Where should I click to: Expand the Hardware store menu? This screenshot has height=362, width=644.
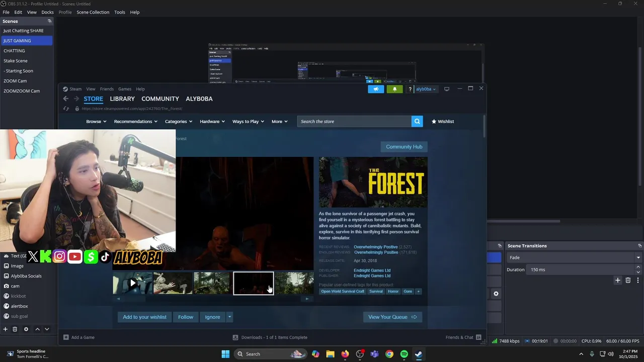tap(212, 121)
